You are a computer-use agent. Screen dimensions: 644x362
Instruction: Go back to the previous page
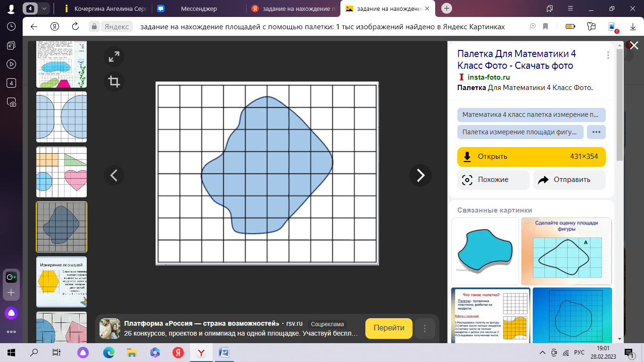coord(34,26)
